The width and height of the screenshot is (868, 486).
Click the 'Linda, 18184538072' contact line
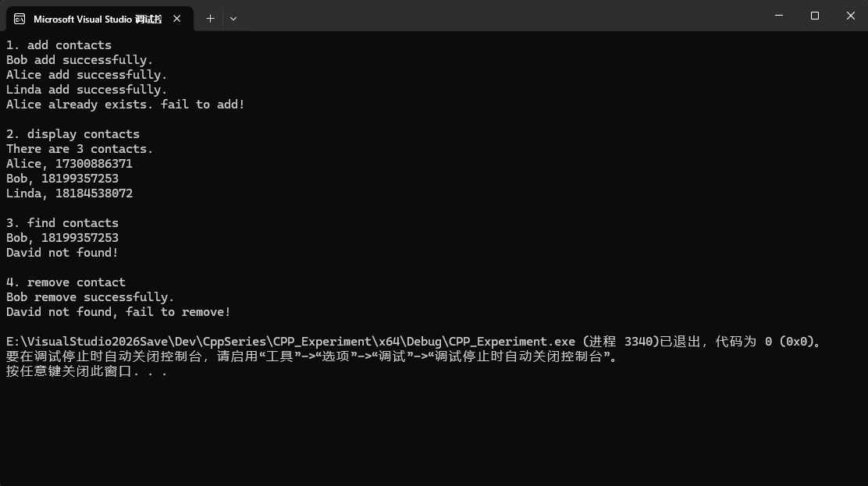(x=69, y=193)
